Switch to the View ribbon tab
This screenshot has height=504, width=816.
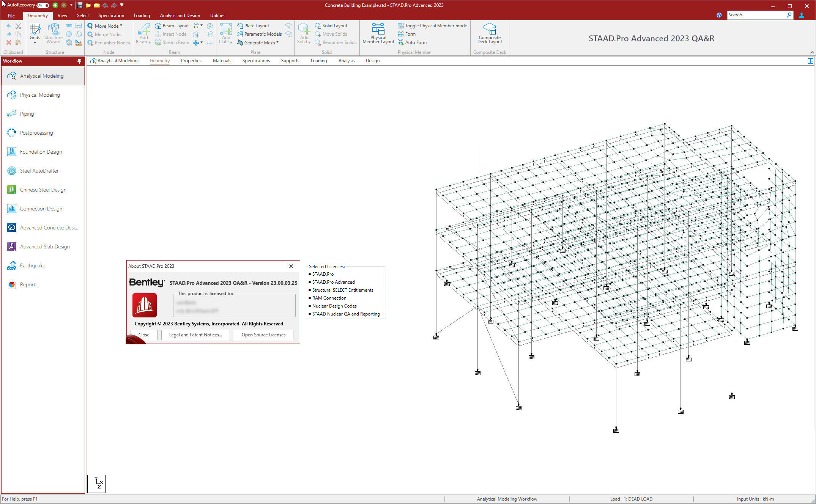(x=62, y=16)
